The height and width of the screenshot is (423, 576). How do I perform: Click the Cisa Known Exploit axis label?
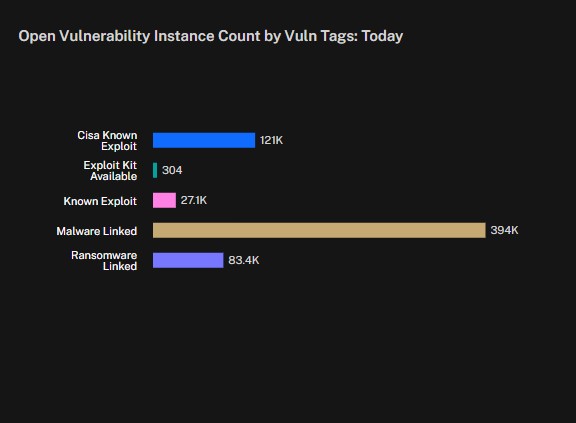(107, 141)
